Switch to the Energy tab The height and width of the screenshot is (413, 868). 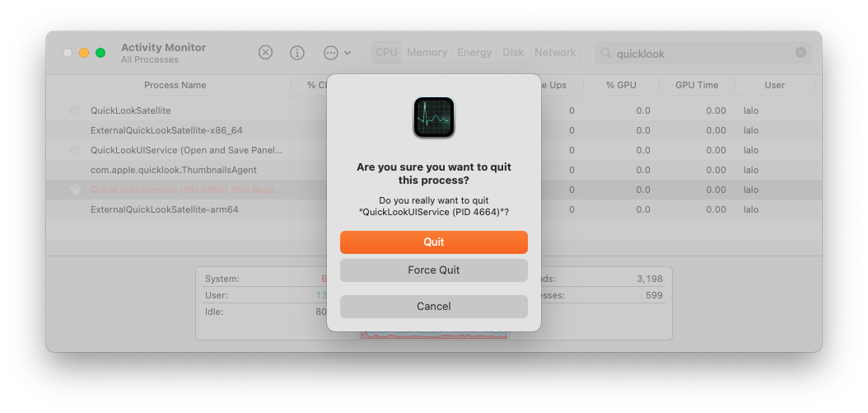click(474, 53)
